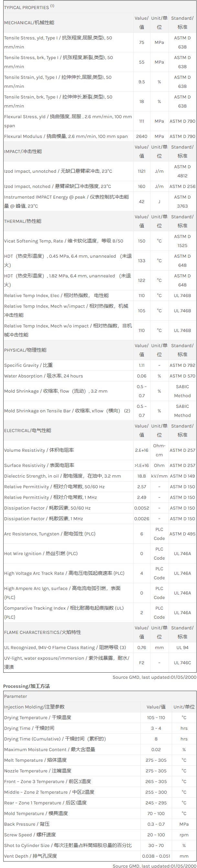Click the Vent Depth / 排气孔深度 row
The height and width of the screenshot is (868, 197).
click(30, 856)
